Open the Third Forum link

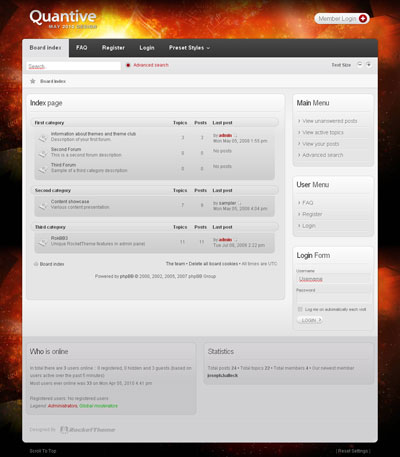pos(63,165)
